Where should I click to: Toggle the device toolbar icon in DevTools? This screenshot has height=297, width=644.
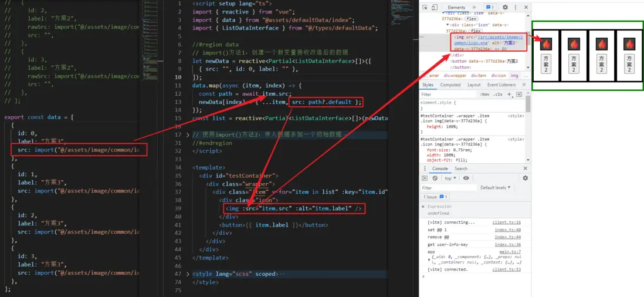tap(435, 8)
